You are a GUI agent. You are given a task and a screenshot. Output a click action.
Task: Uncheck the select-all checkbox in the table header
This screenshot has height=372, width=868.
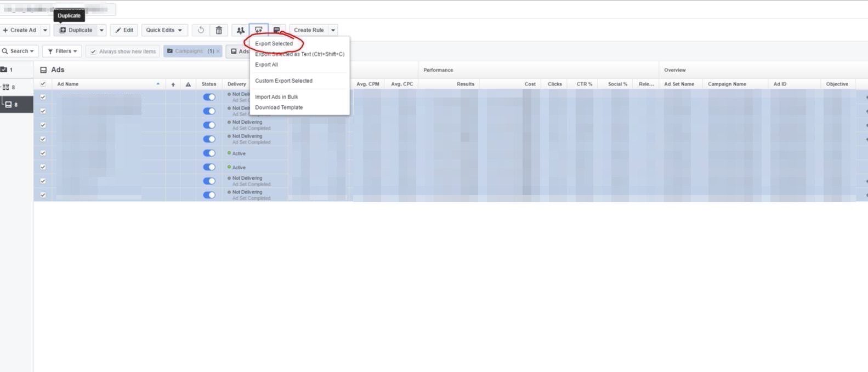[43, 84]
